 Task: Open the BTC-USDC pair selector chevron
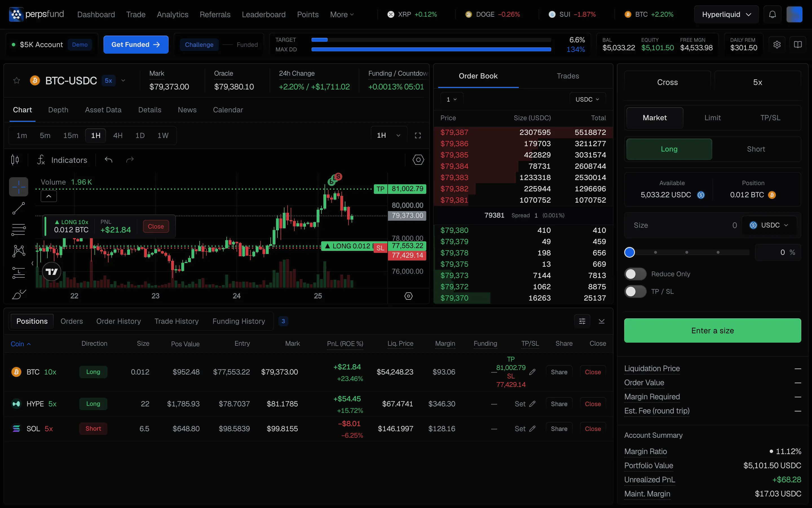(x=123, y=81)
